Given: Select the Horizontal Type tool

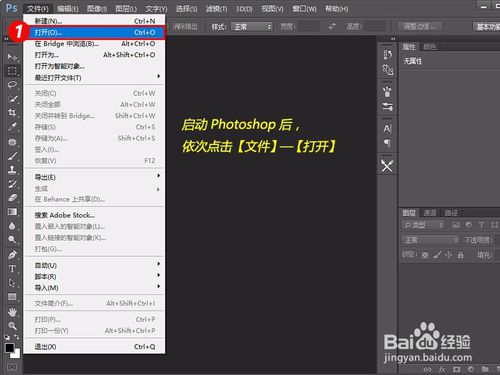Looking at the screenshot, I should coord(12,269).
